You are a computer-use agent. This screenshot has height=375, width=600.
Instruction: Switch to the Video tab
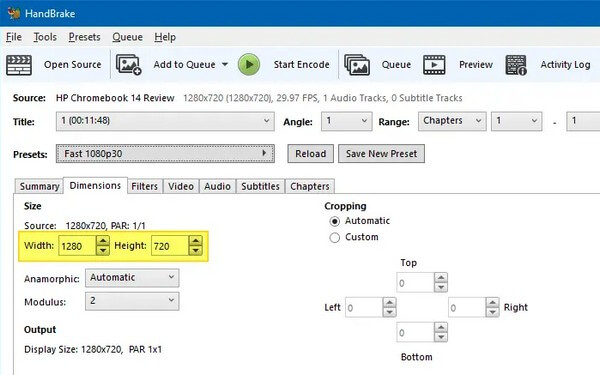pyautogui.click(x=181, y=186)
